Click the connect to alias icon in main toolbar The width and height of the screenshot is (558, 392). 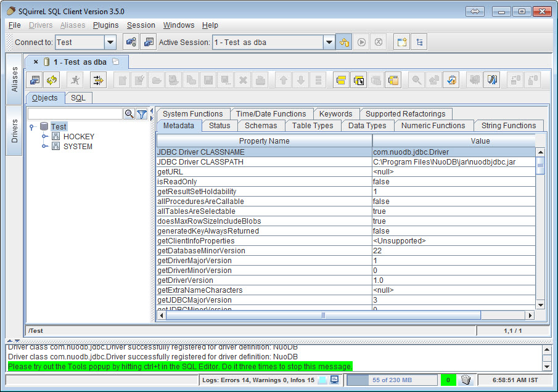point(131,43)
